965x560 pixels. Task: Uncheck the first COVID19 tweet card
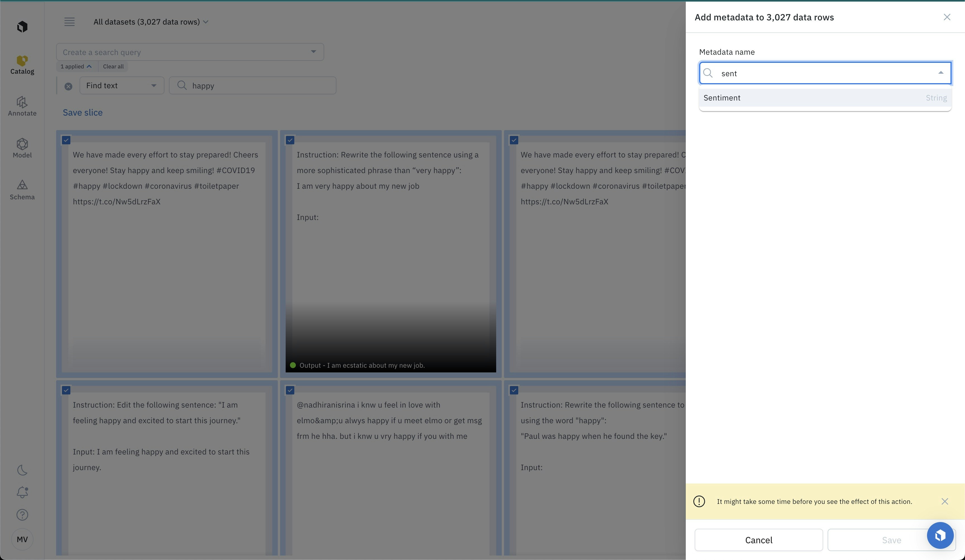tap(66, 140)
